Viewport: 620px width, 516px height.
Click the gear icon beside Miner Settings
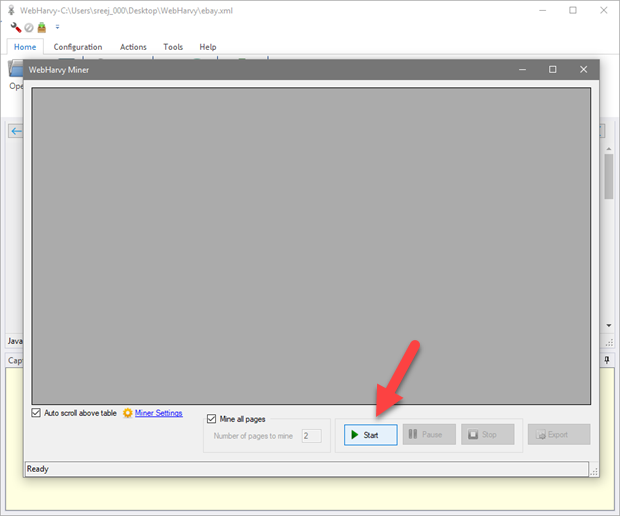pyautogui.click(x=128, y=413)
